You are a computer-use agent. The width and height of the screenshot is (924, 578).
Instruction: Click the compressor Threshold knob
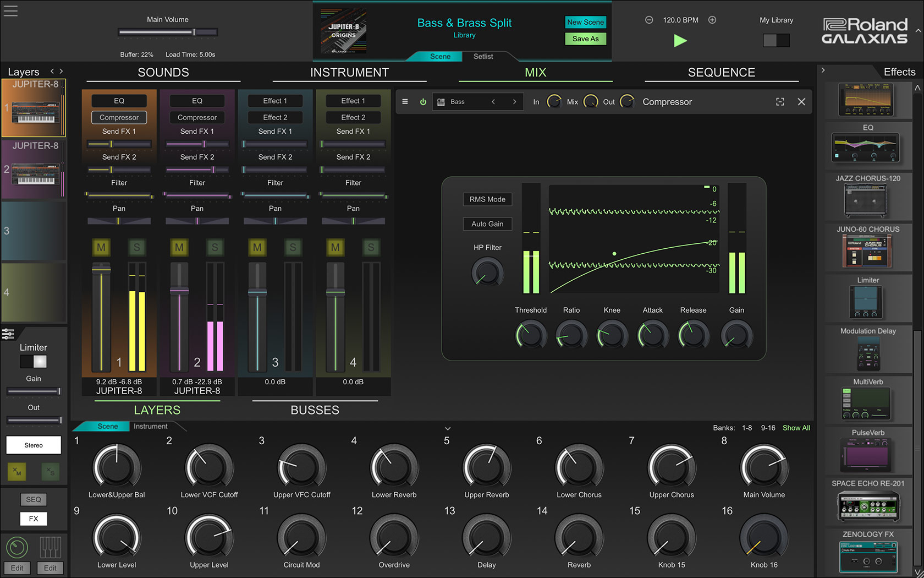click(x=531, y=335)
